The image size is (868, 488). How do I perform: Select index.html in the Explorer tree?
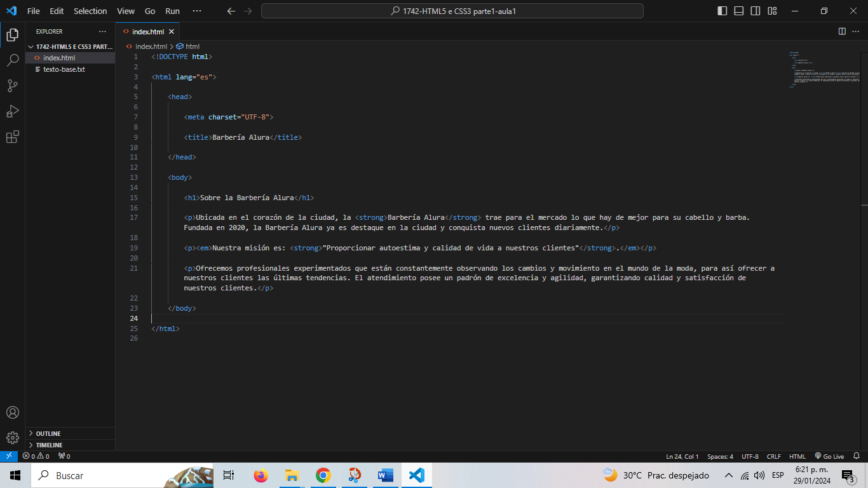(70, 58)
